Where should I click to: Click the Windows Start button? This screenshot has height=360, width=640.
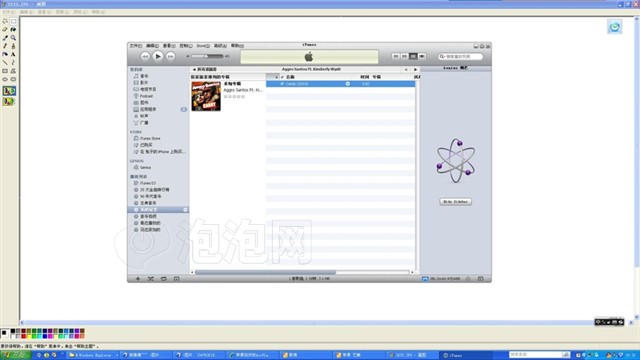coord(16,355)
